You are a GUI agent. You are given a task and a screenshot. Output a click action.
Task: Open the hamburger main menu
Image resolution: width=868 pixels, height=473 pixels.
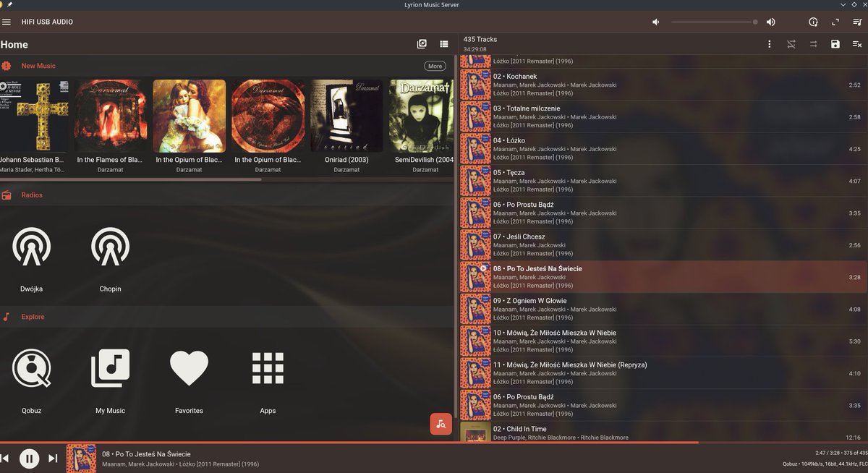tap(7, 22)
